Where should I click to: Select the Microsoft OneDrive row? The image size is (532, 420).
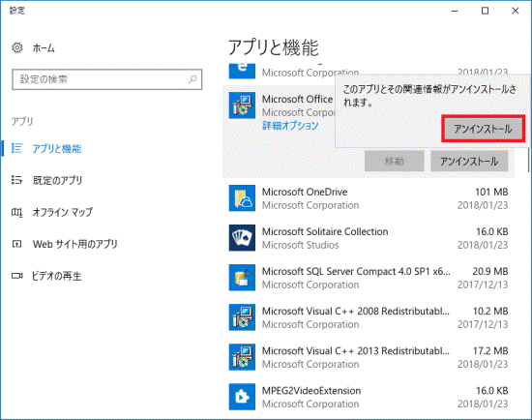tap(369, 198)
